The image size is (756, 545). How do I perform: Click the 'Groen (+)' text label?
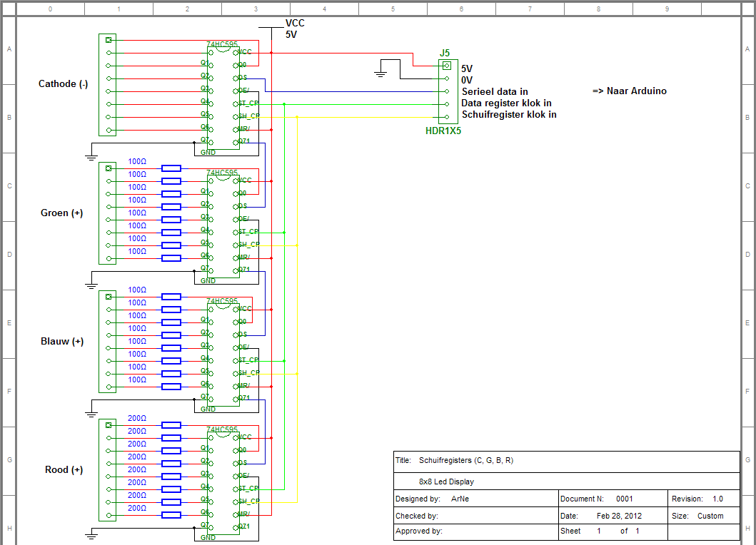tap(62, 213)
